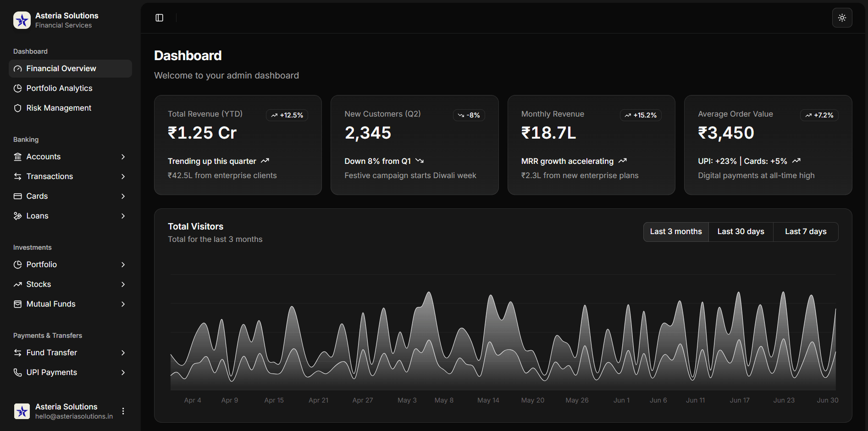This screenshot has width=868, height=431.
Task: Expand the Accounts submenu chevron
Action: coord(123,157)
